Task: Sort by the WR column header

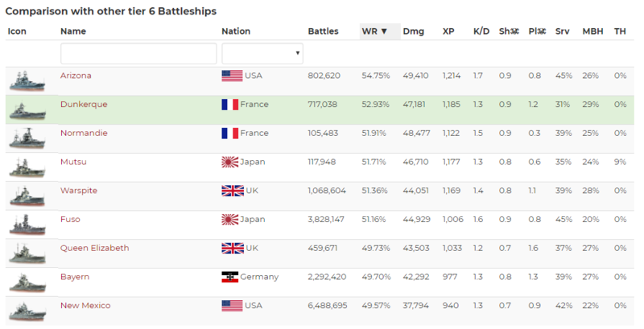Action: click(374, 31)
